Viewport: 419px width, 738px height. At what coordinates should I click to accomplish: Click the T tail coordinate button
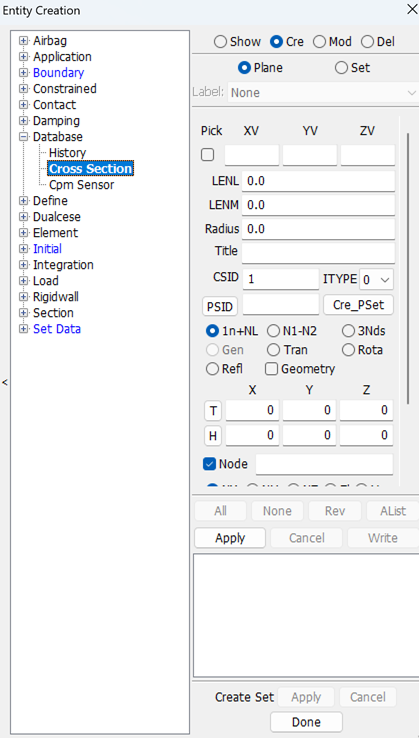pyautogui.click(x=213, y=411)
